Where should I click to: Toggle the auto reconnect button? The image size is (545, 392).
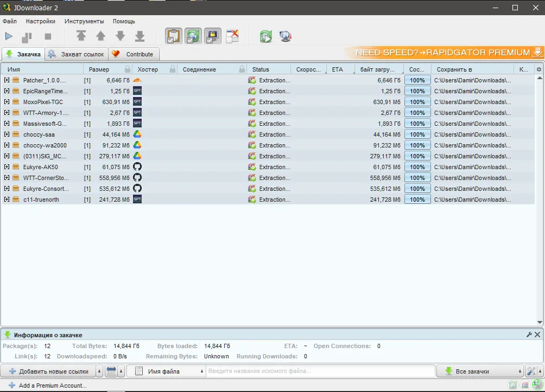[193, 36]
